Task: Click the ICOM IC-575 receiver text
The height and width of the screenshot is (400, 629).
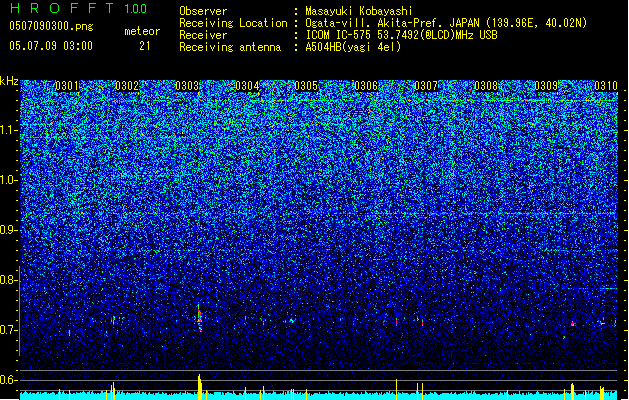Action: coord(401,35)
